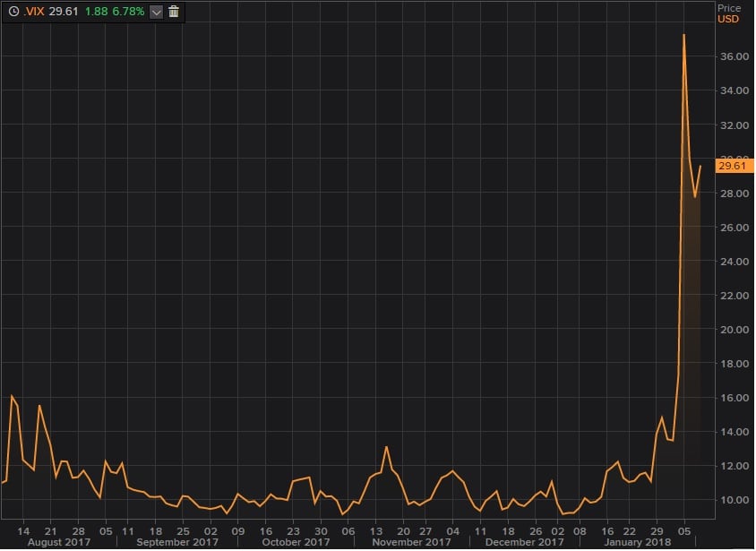Click the 14 date tick above August 2017

[23, 531]
